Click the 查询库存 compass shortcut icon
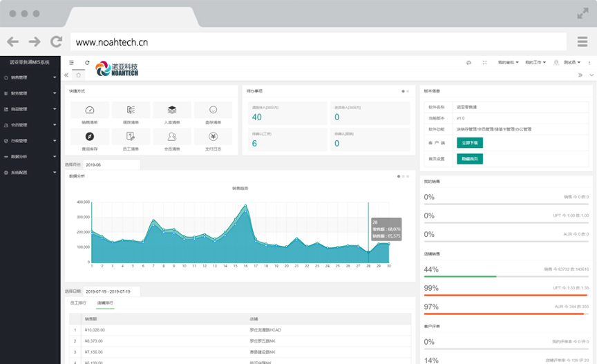The width and height of the screenshot is (597, 364). pyautogui.click(x=88, y=136)
